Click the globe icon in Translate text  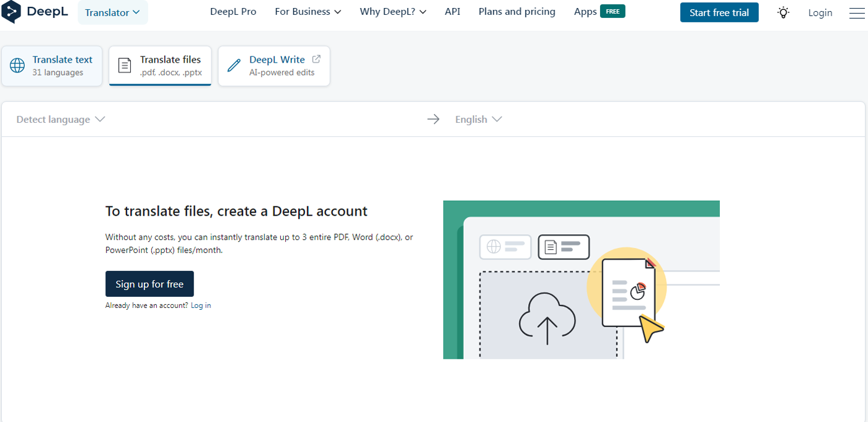pos(17,65)
